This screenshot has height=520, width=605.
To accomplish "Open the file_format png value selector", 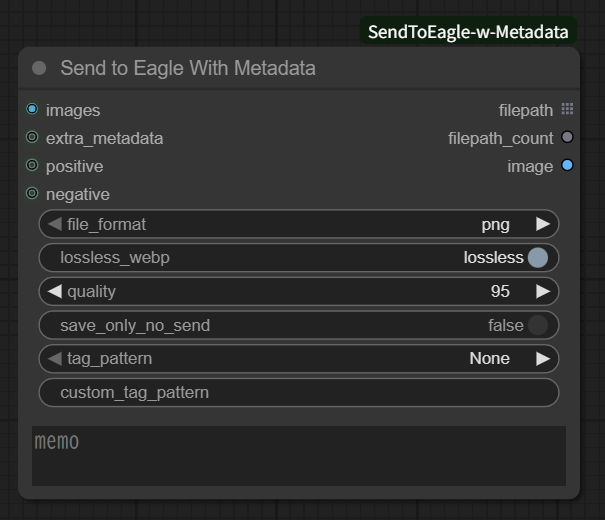I will [495, 225].
